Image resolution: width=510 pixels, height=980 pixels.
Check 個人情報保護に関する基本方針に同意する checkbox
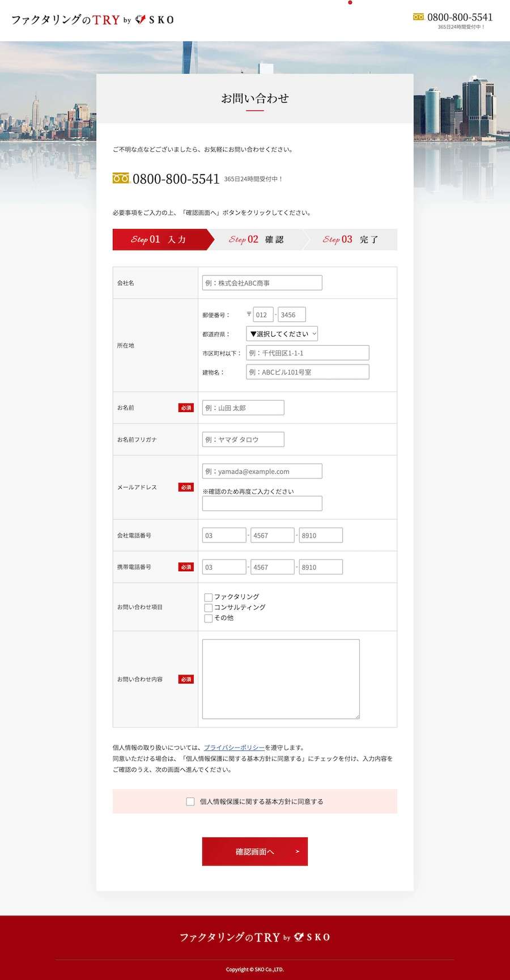[190, 801]
